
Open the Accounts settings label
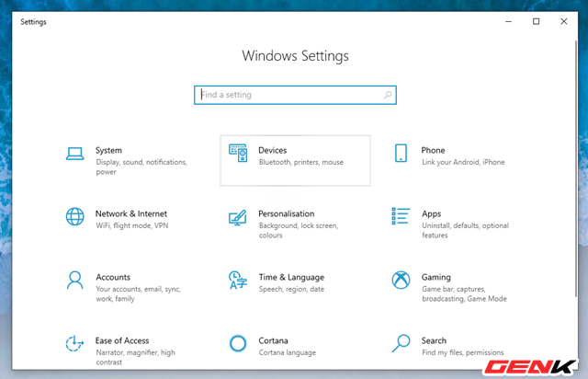coord(113,277)
